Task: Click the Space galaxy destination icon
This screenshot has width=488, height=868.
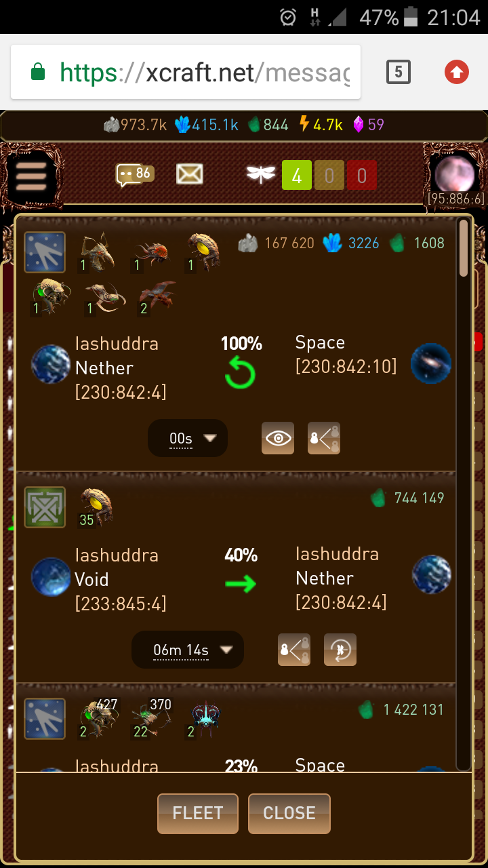Action: [432, 364]
